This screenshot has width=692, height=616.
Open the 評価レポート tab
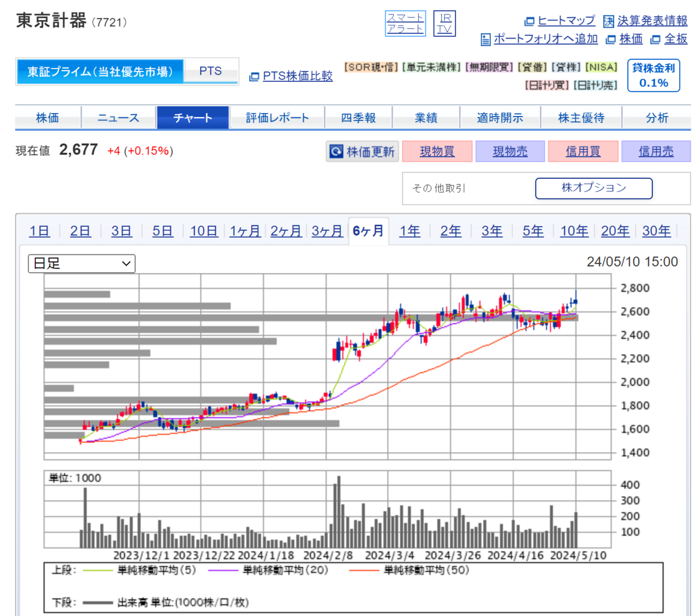point(277,118)
